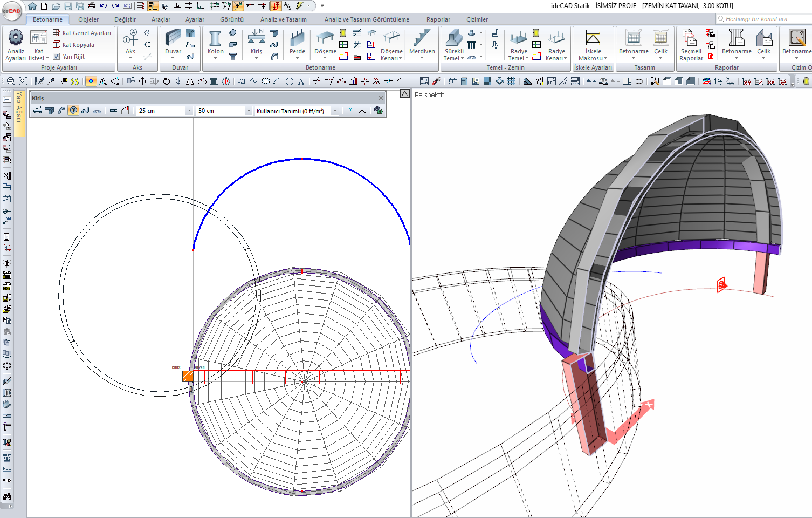Image resolution: width=812 pixels, height=518 pixels.
Task: Open the Kat listesi dropdown
Action: [x=38, y=46]
